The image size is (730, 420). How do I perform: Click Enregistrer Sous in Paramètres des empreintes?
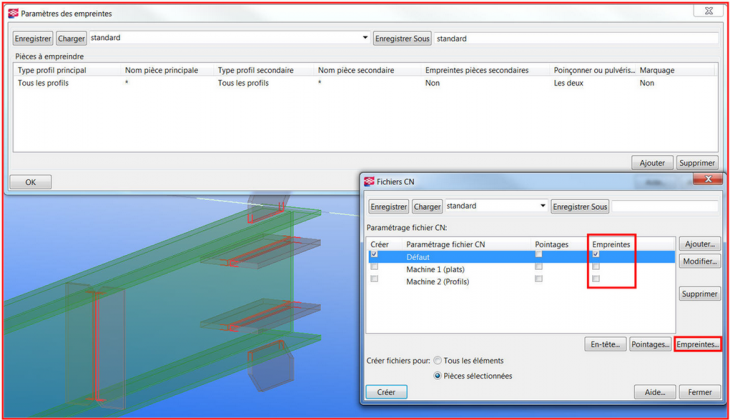[x=402, y=38]
